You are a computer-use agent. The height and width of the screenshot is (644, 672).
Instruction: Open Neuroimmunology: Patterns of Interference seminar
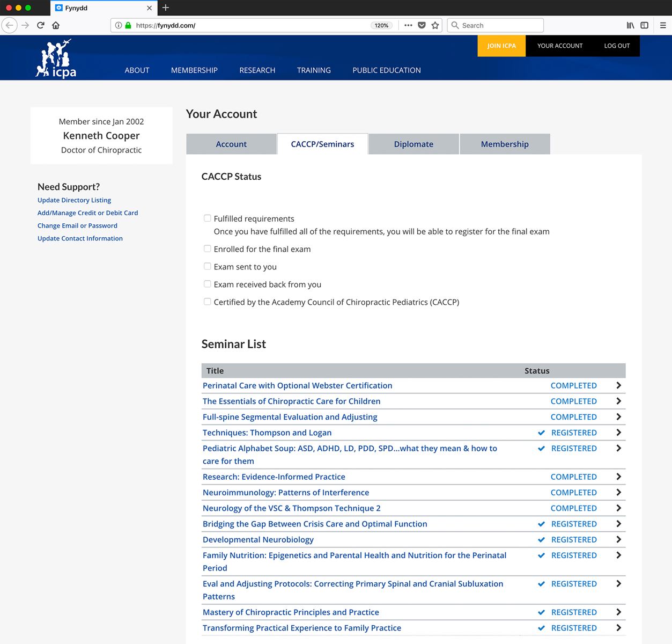coord(286,492)
